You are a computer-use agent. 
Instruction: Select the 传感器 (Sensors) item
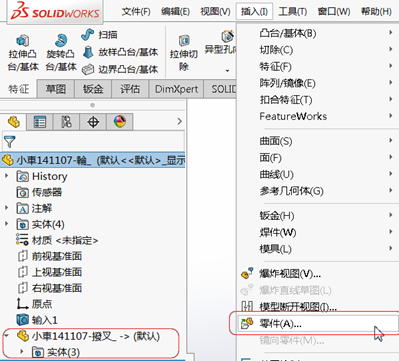39,192
